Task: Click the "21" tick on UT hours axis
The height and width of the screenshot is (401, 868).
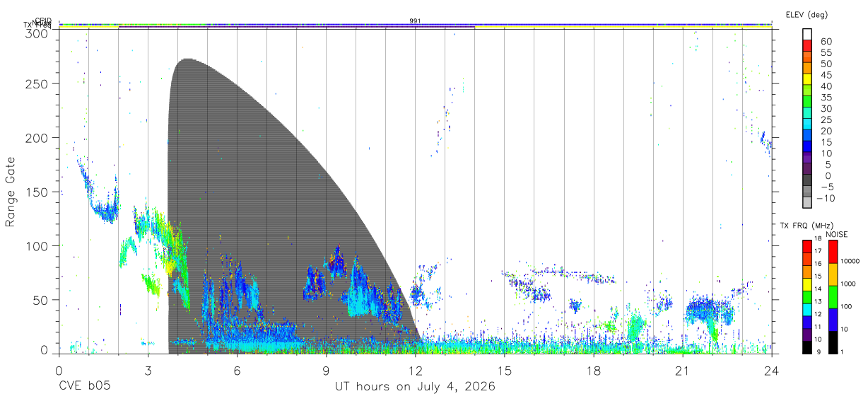Action: click(x=682, y=371)
